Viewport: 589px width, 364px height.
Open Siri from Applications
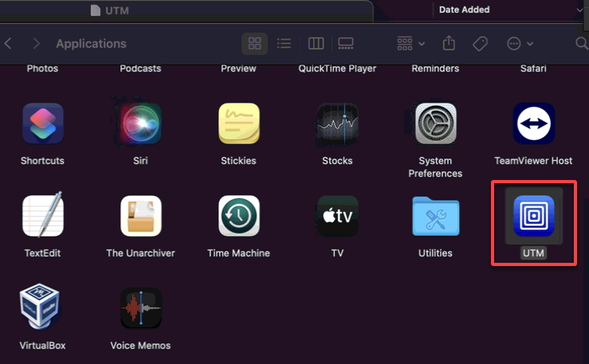(x=141, y=124)
